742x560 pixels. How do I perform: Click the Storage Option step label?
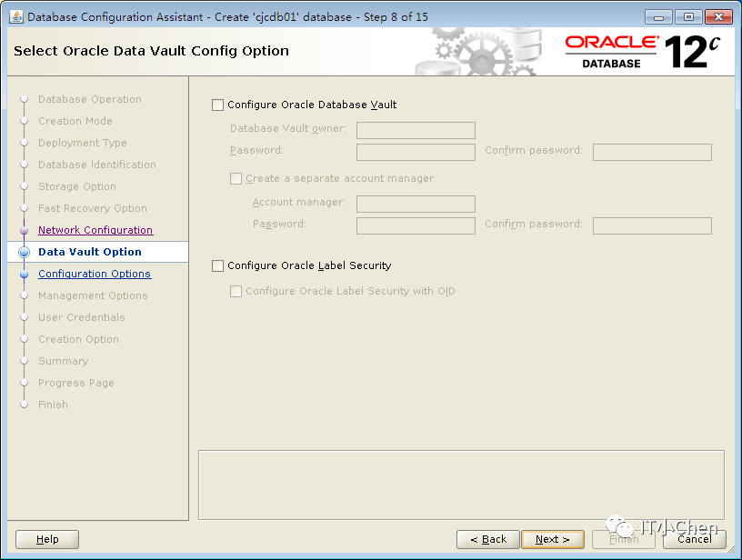pyautogui.click(x=77, y=186)
